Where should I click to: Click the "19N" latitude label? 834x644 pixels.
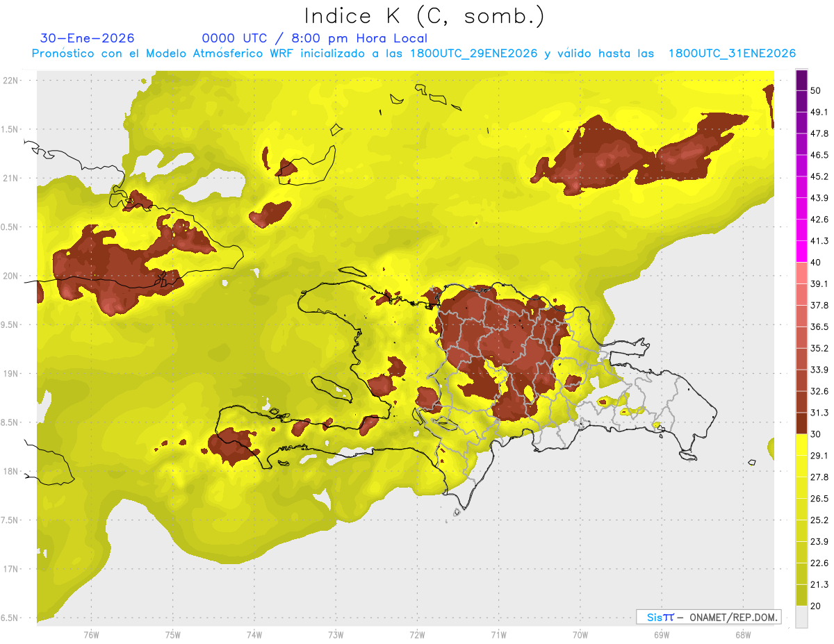pos(12,373)
